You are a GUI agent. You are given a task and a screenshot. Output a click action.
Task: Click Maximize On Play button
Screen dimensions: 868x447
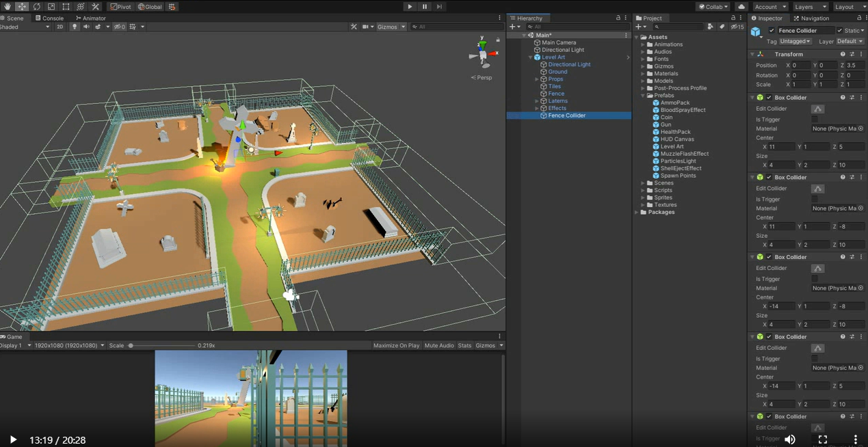click(x=396, y=346)
